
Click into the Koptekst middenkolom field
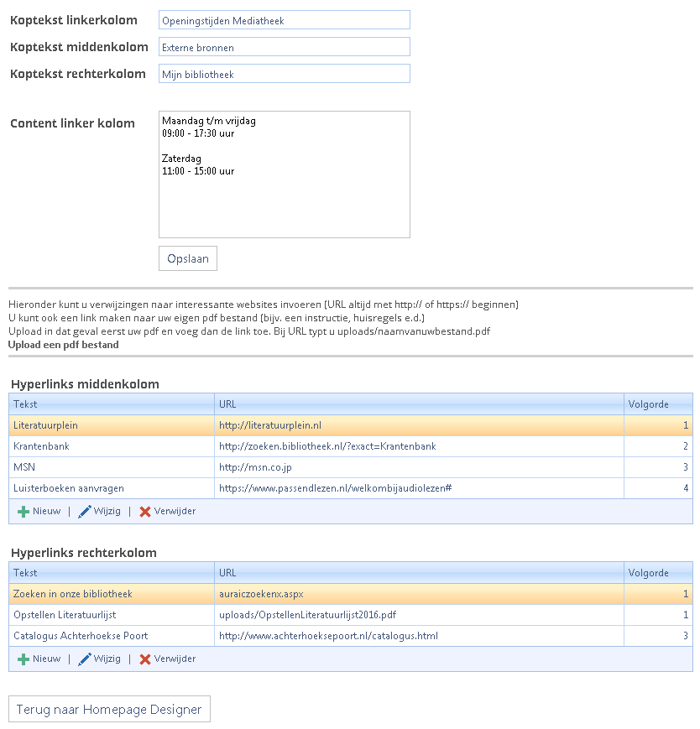[284, 47]
